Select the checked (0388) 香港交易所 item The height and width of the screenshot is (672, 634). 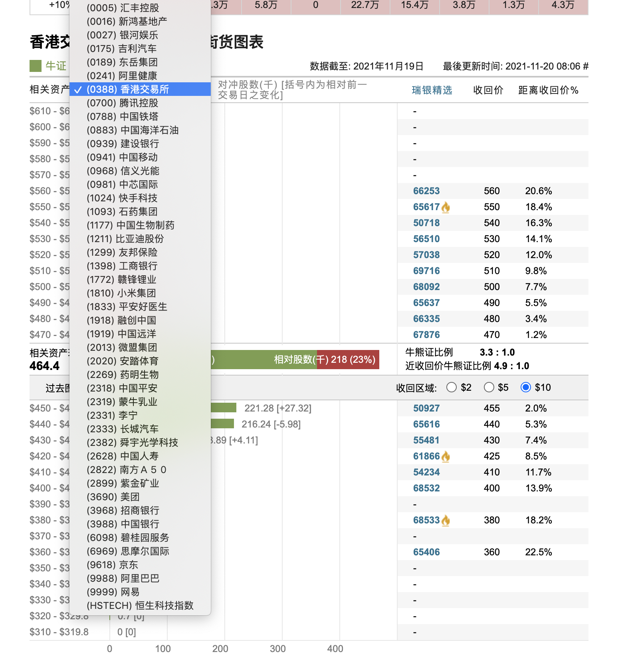click(128, 89)
